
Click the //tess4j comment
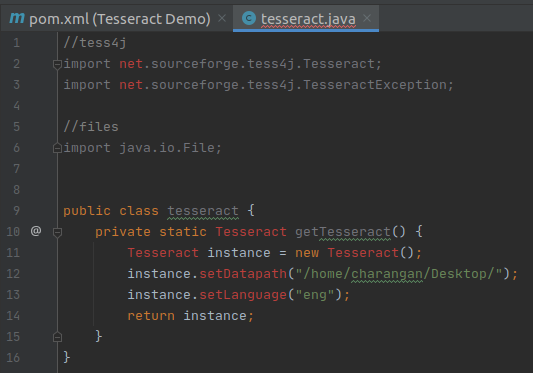(x=95, y=43)
